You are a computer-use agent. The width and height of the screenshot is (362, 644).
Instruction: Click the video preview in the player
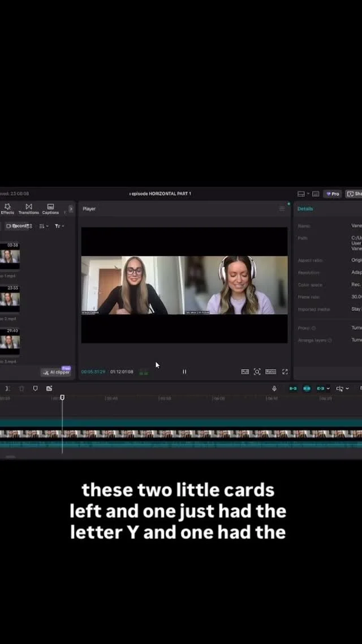(184, 285)
